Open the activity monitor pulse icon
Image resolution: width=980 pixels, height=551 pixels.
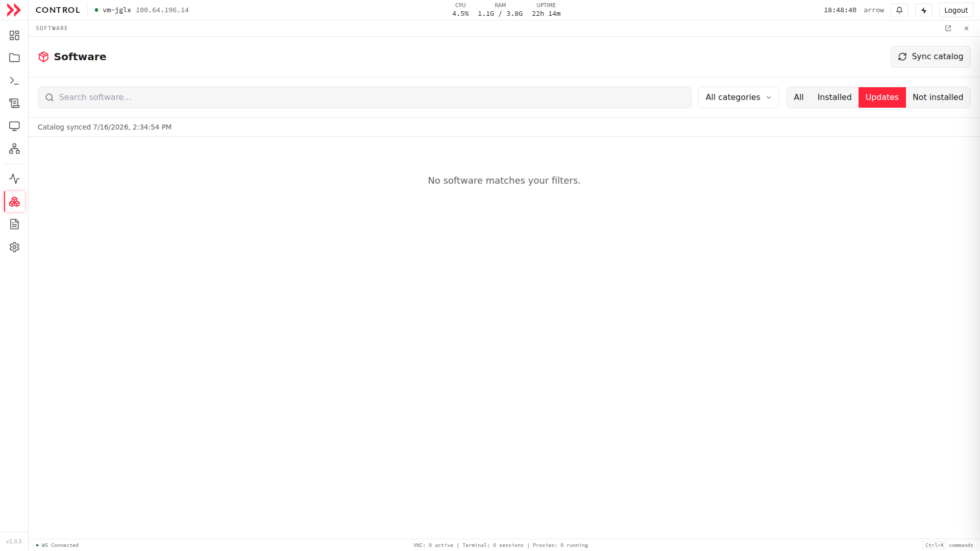(14, 179)
